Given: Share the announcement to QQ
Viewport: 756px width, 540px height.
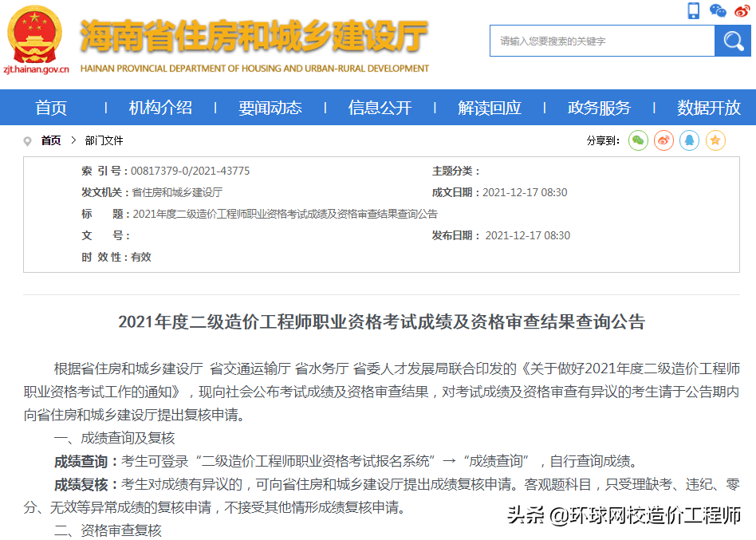Looking at the screenshot, I should [688, 140].
